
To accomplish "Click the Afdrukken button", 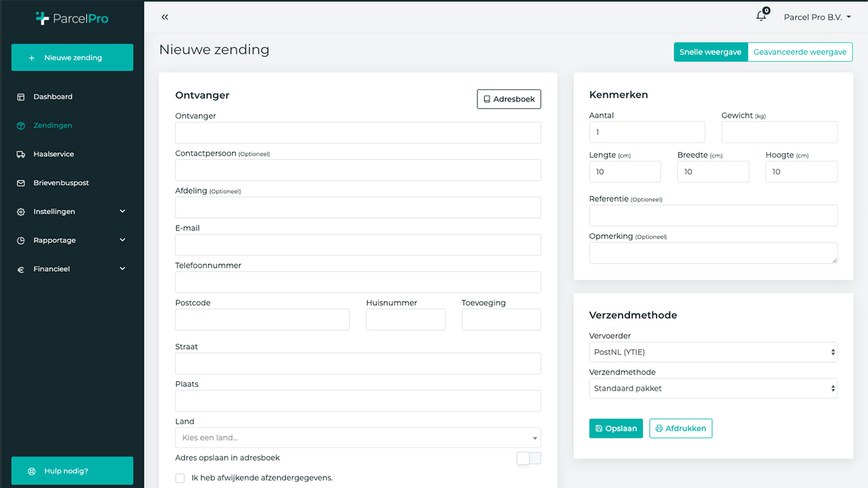I will point(681,428).
